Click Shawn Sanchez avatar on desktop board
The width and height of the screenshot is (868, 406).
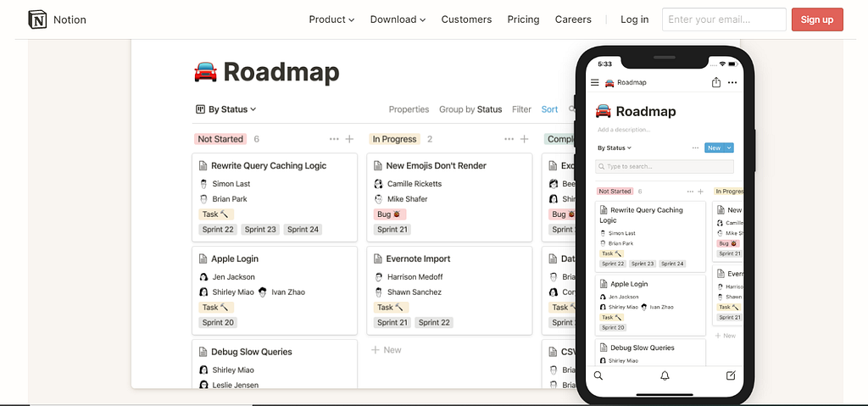click(x=378, y=292)
